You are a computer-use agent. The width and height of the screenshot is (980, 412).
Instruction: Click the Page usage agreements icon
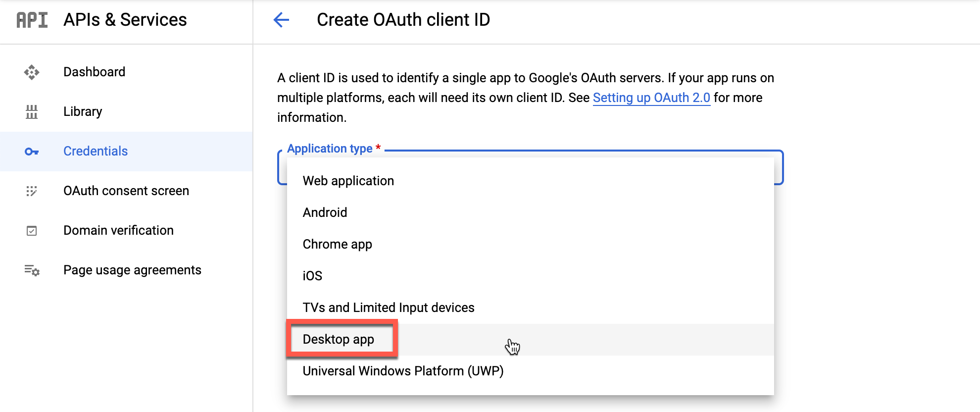coord(32,270)
